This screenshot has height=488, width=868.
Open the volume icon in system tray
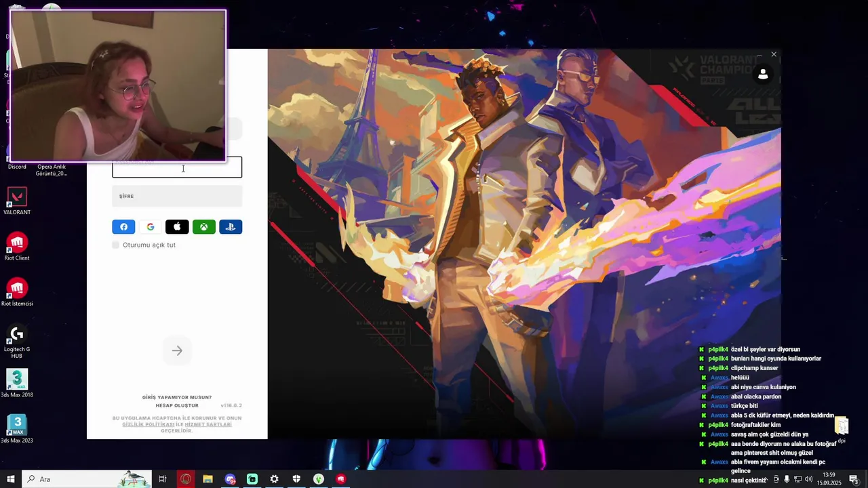tap(808, 479)
